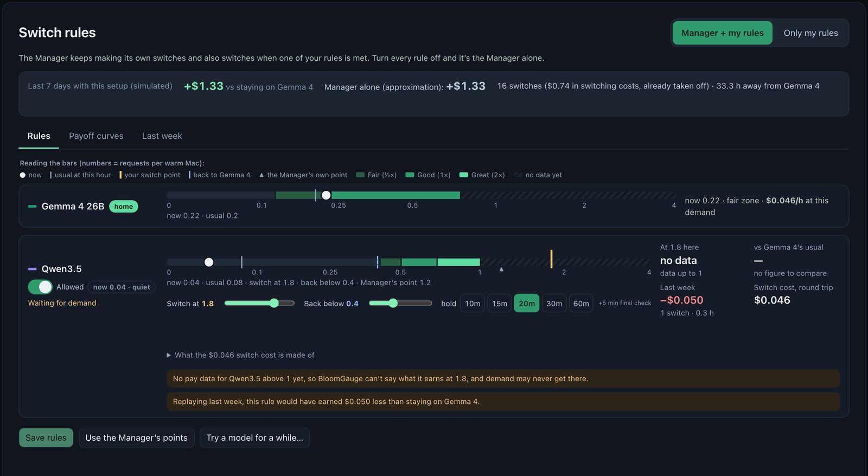Click the green dash icon beside Gemma 4 26B
The image size is (868, 476).
pyautogui.click(x=32, y=207)
